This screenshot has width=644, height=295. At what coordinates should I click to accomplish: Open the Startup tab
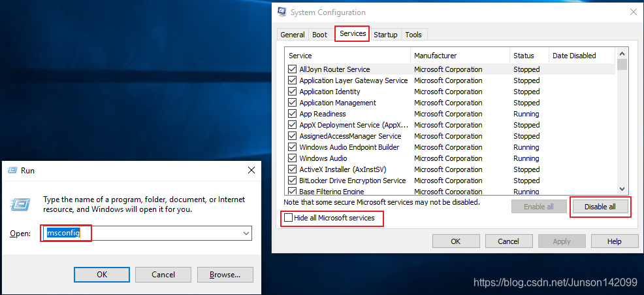tap(385, 35)
